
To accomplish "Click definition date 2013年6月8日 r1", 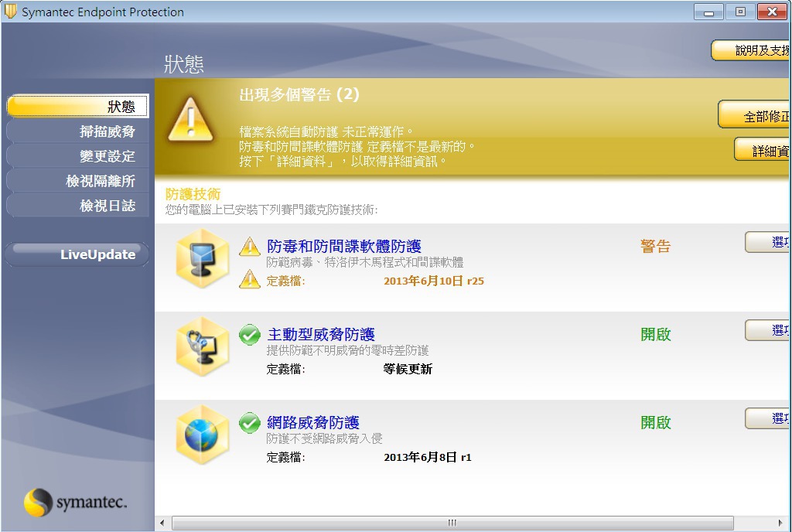I will coord(427,457).
